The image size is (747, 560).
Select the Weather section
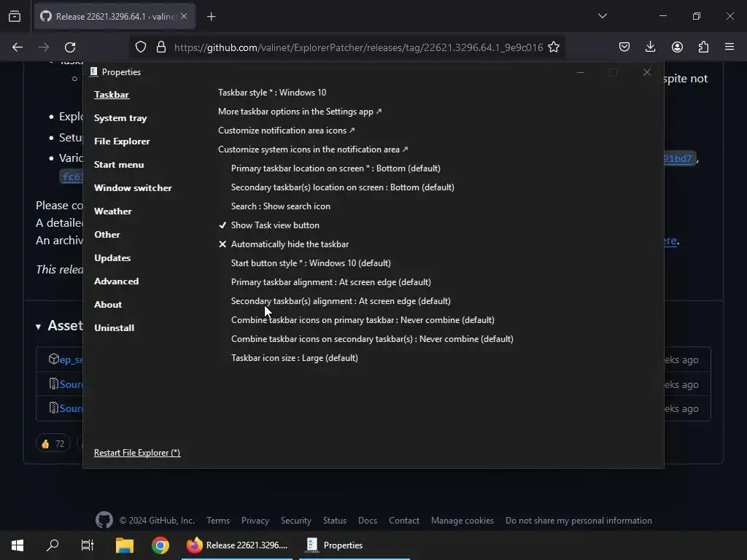(x=113, y=211)
